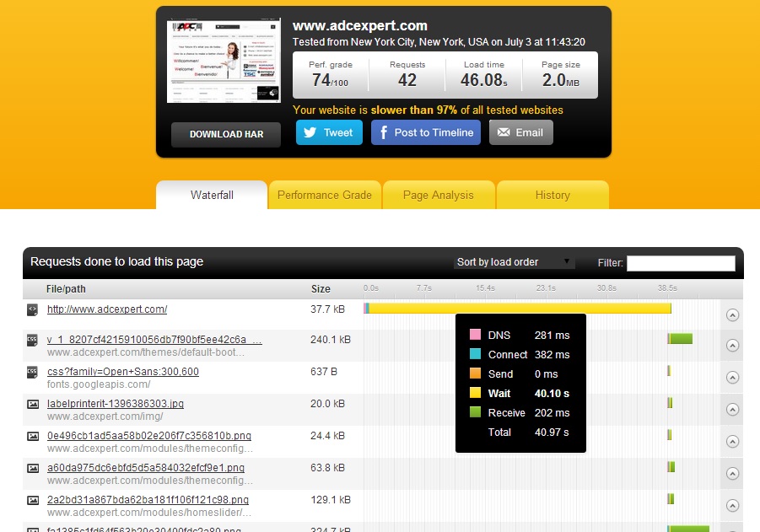Click the Load time 46.08s value

(x=483, y=80)
